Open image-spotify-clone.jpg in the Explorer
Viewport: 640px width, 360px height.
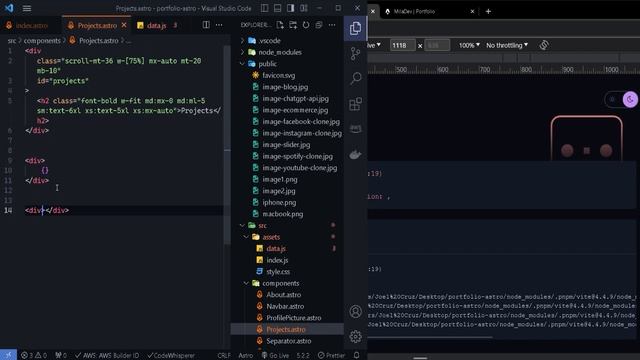coord(297,156)
